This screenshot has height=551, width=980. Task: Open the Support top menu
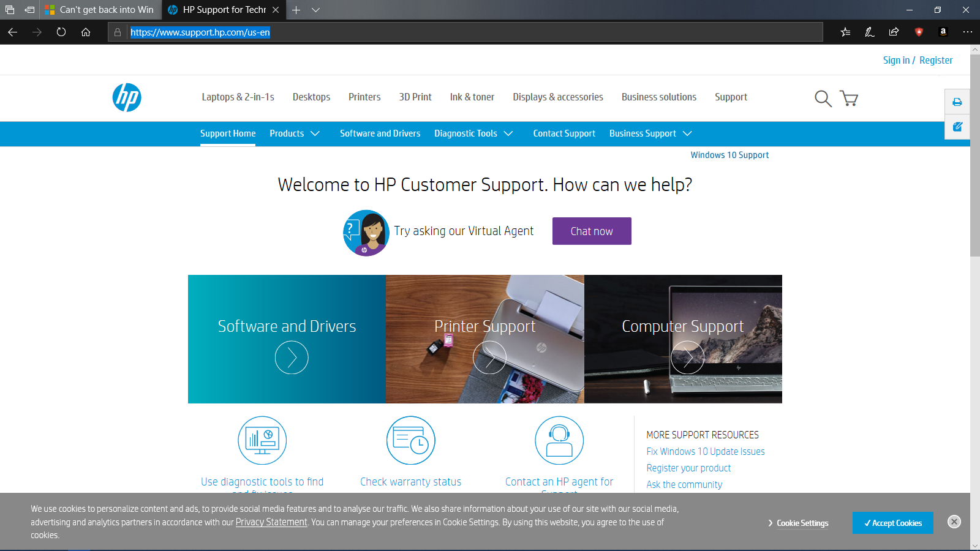click(731, 97)
